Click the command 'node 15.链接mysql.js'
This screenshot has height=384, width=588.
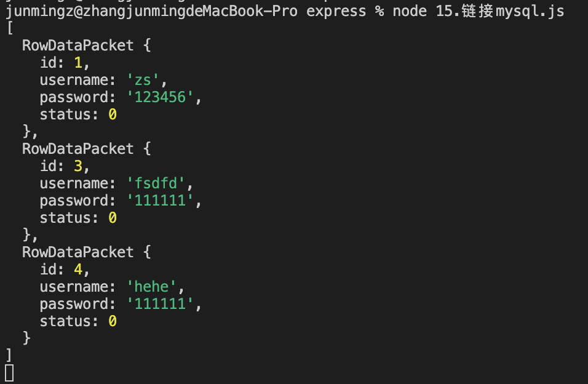tap(478, 11)
